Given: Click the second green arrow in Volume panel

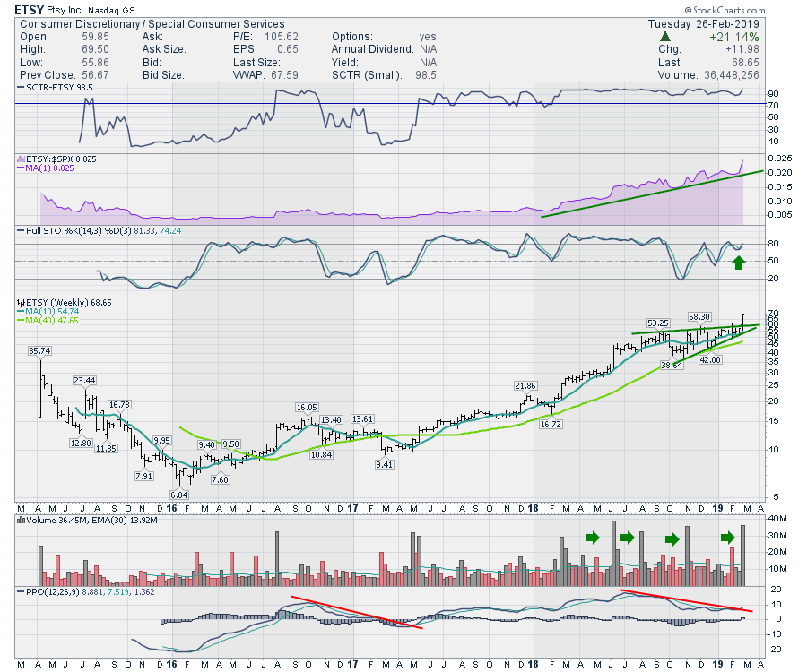Looking at the screenshot, I should tap(628, 538).
